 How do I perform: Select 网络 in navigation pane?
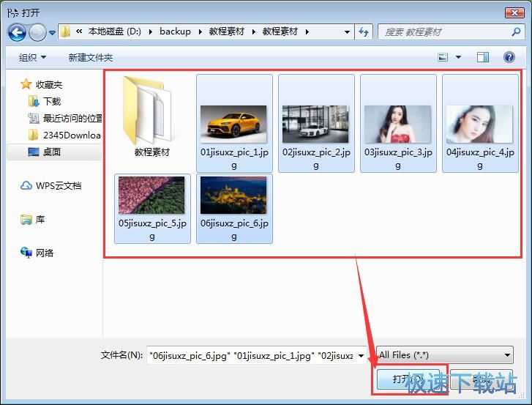pos(45,253)
